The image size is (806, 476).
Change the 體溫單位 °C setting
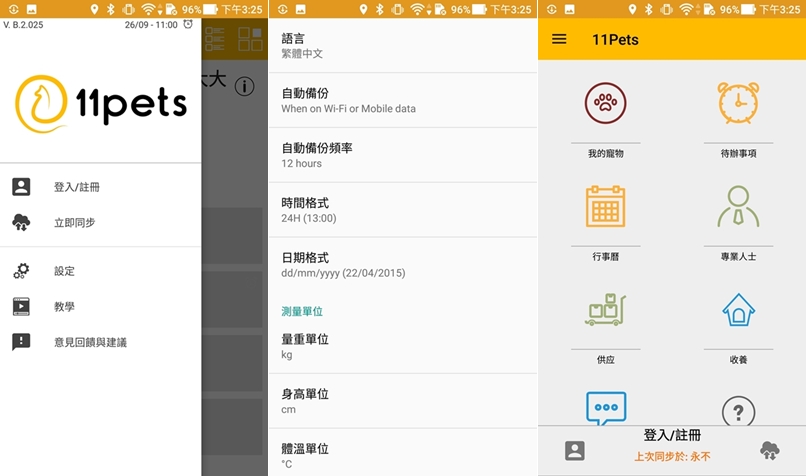(402, 453)
